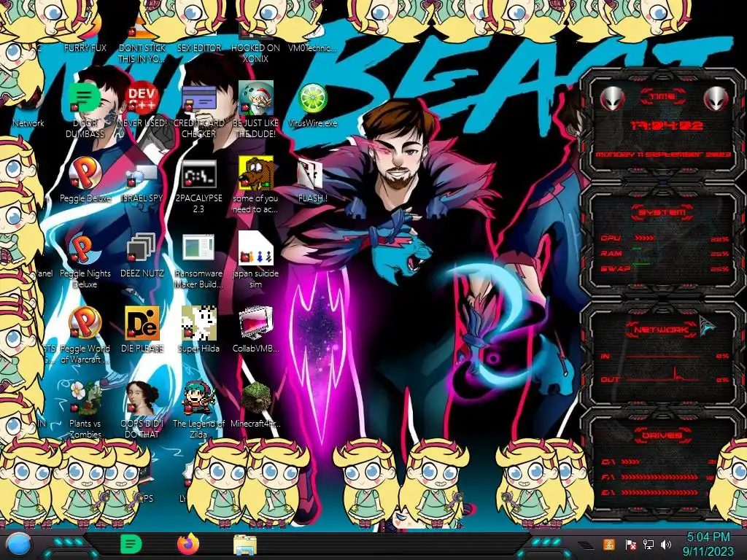
Task: Click the F:\ drive usage bar
Action: tap(661, 477)
